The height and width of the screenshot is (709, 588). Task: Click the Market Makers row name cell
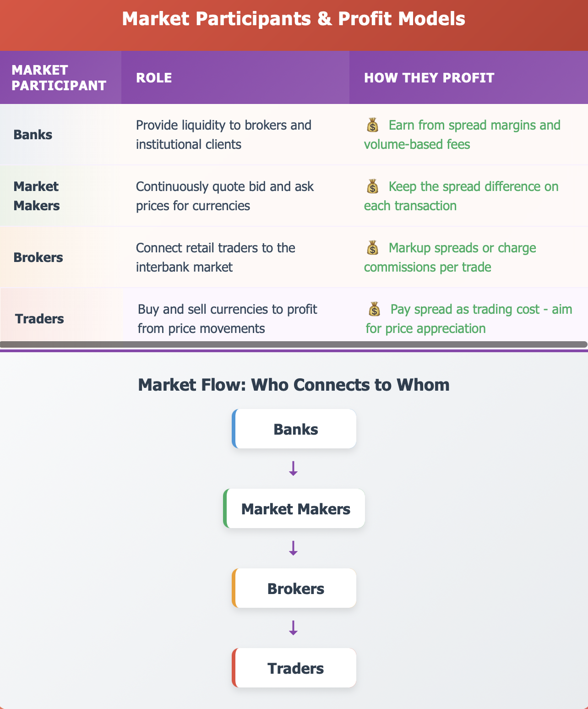[x=37, y=196]
